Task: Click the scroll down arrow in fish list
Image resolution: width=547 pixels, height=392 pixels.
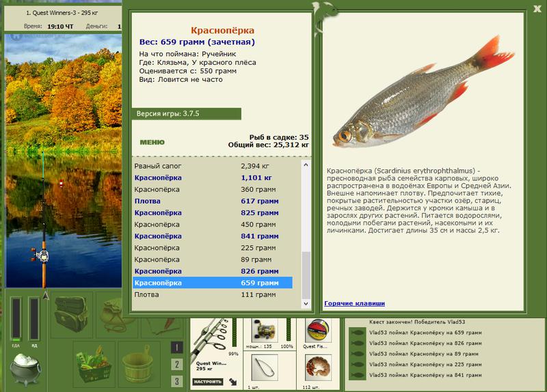Action: pos(306,304)
